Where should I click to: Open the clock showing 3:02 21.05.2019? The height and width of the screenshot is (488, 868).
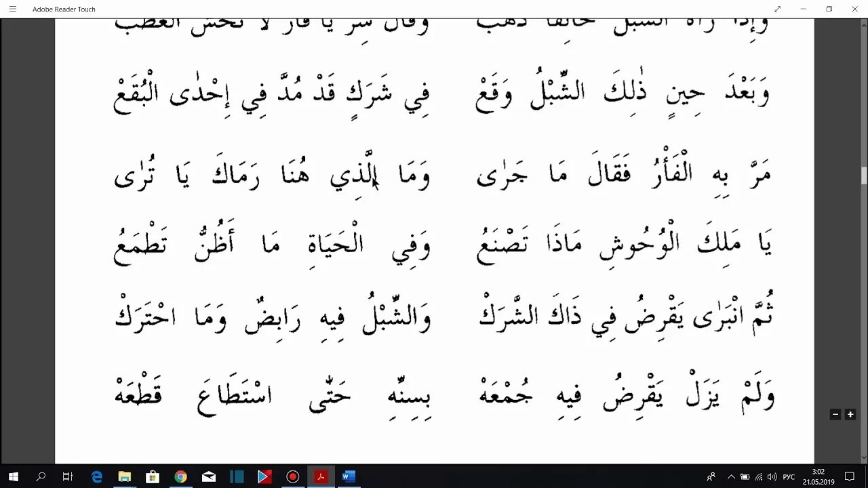[818, 476]
